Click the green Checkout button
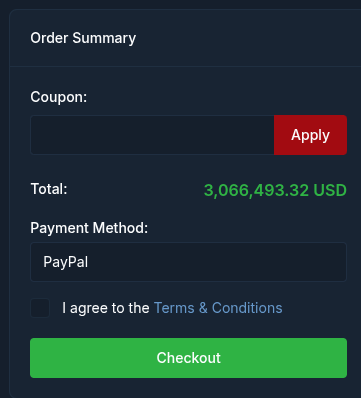Screen dimensions: 361x398 (x=188, y=358)
